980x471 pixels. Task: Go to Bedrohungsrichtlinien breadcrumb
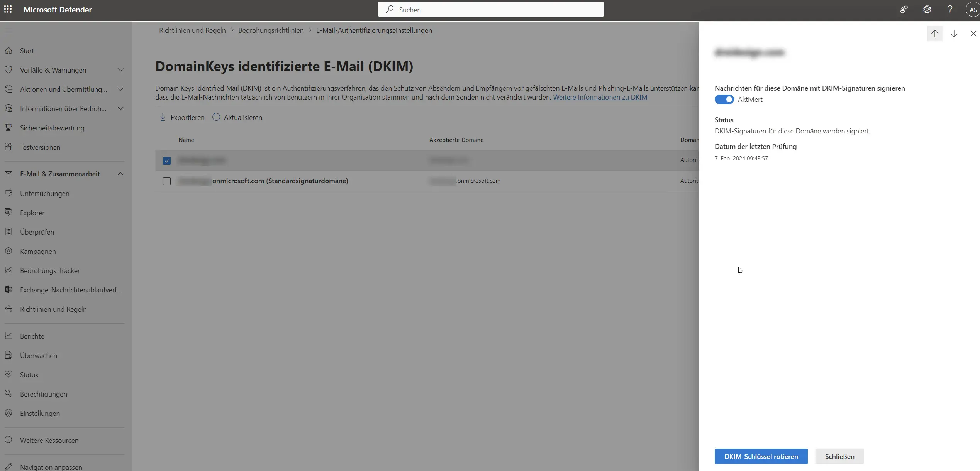(271, 30)
